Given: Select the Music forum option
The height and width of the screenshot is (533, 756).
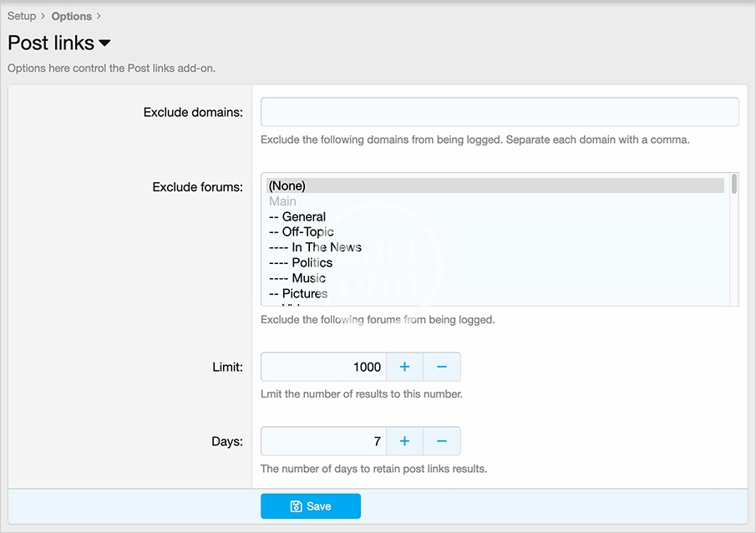Looking at the screenshot, I should [x=307, y=278].
